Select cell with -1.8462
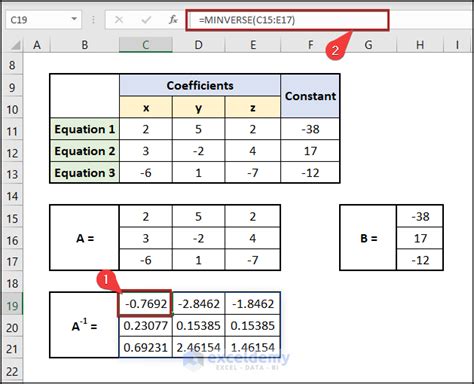Viewport: 474px width, 384px height. pos(253,304)
